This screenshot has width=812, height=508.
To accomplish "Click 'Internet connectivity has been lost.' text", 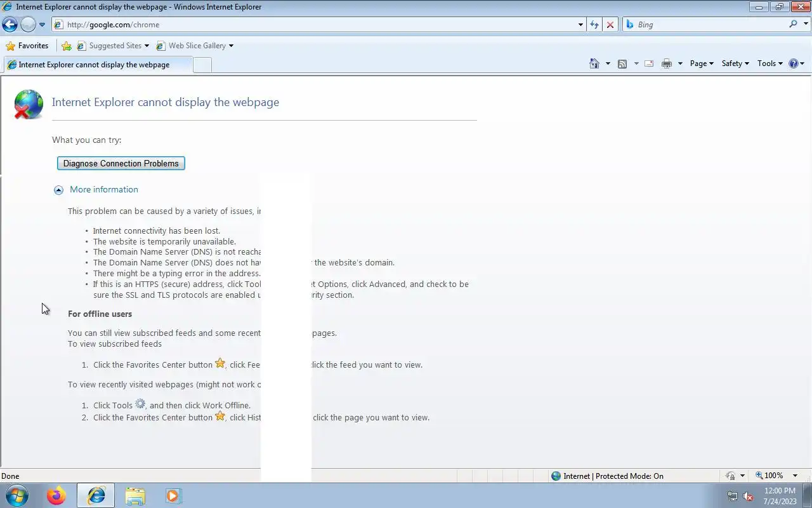I will [x=157, y=231].
